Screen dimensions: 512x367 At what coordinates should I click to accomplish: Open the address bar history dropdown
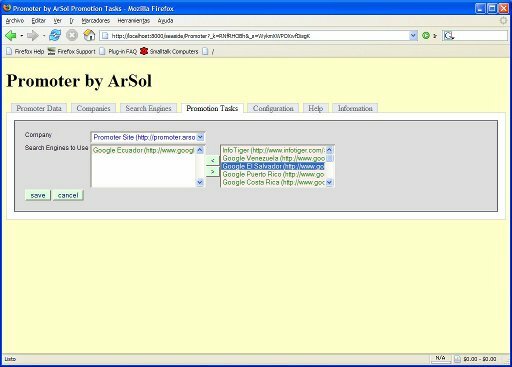coord(413,35)
